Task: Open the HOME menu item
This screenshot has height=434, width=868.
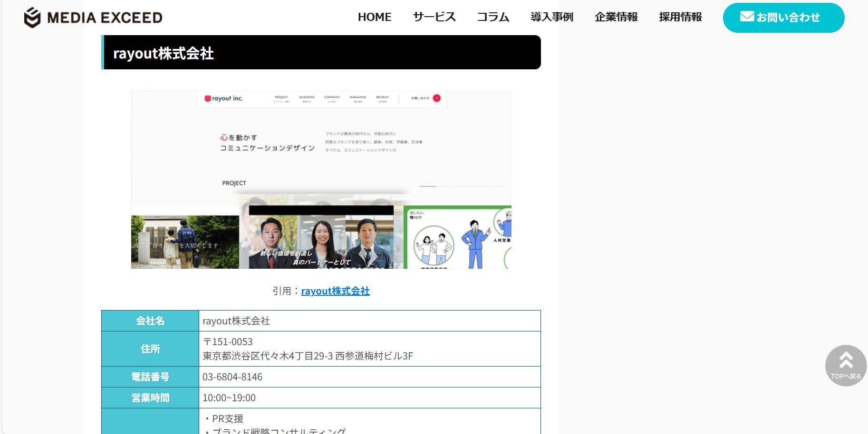Action: (375, 17)
